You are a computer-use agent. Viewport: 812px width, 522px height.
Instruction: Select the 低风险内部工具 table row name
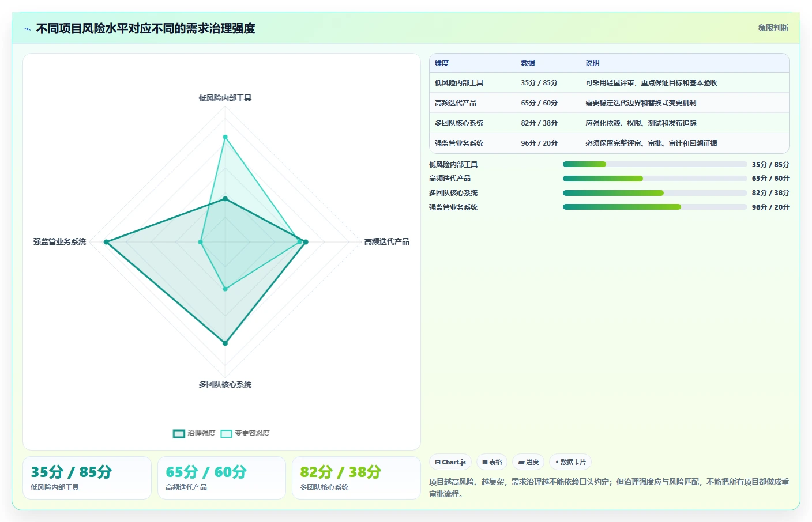pyautogui.click(x=459, y=83)
